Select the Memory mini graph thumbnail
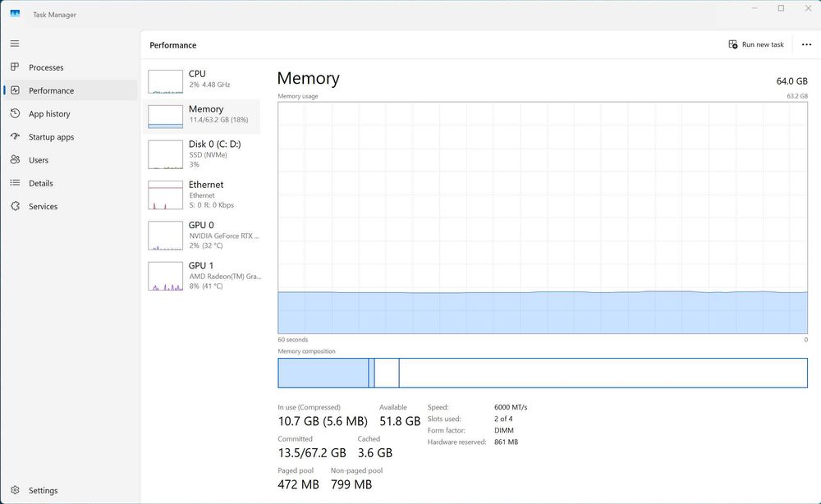This screenshot has width=821, height=504. 166,117
